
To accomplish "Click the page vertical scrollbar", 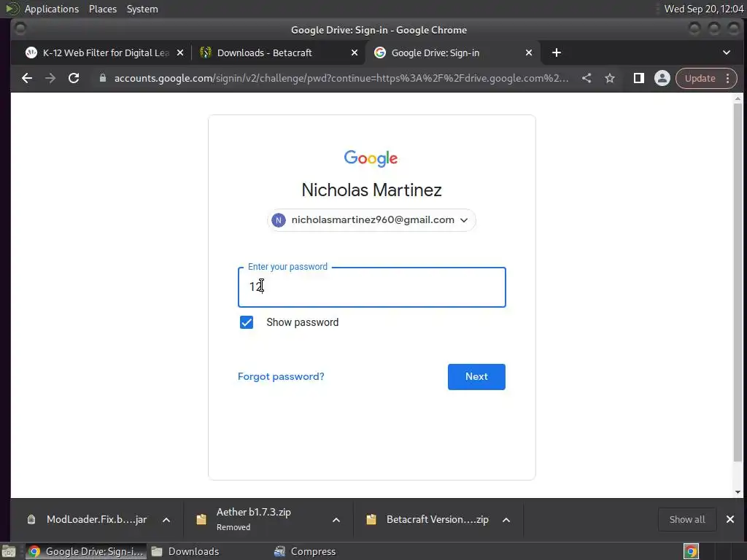I will tap(738, 283).
